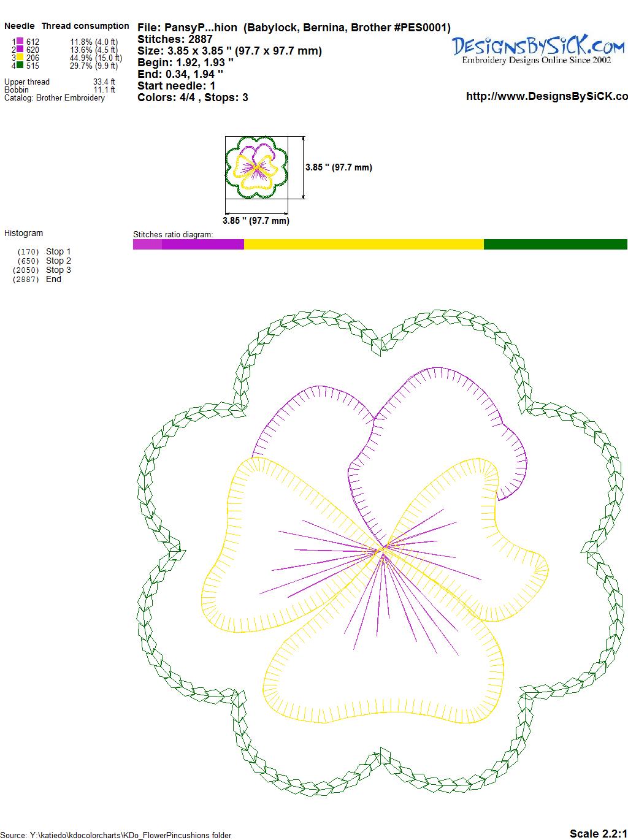Click the purple radiating center of the pansy
This screenshot has height=840, width=628.
(x=383, y=550)
